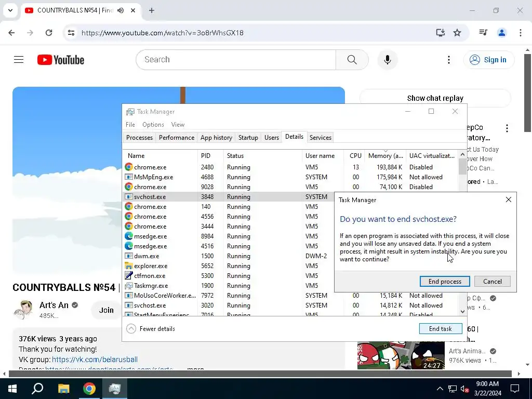Mute the tab via speaker icon
The image size is (532, 399).
pyautogui.click(x=121, y=10)
